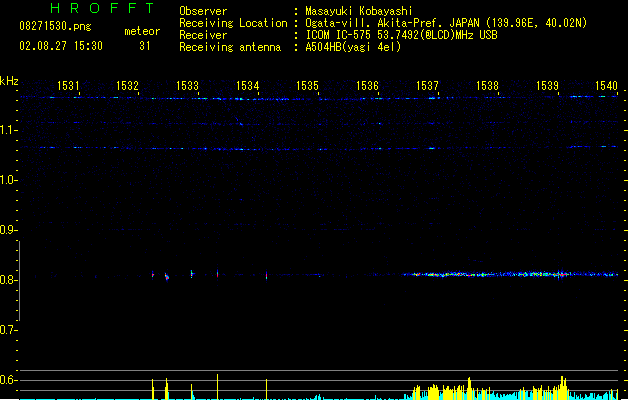This screenshot has width=629, height=400.
Task: Click the meteor label
Action: 142,31
